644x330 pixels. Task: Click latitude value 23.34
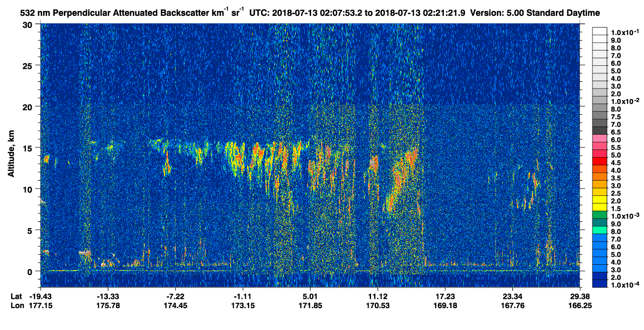[x=512, y=296]
